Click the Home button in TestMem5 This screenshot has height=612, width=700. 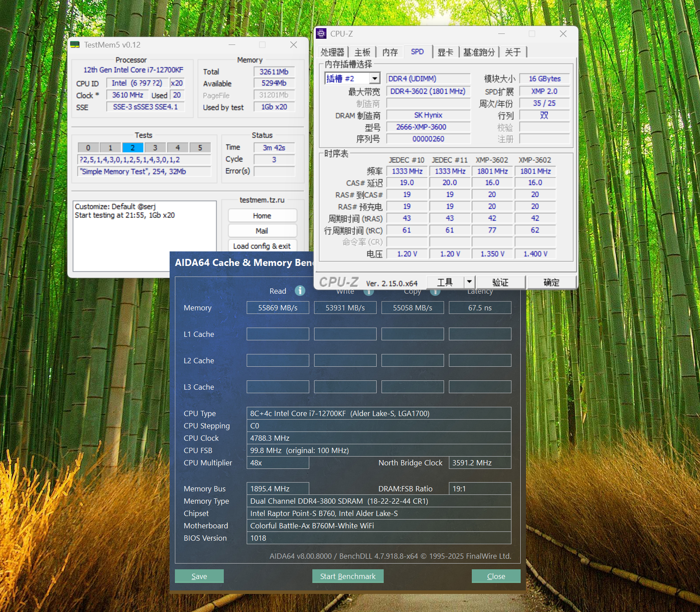coord(262,216)
